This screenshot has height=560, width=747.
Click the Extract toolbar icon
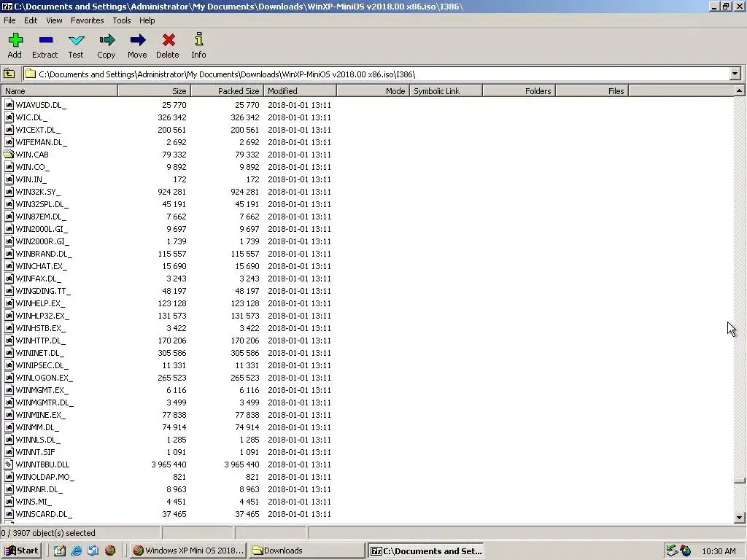(46, 40)
